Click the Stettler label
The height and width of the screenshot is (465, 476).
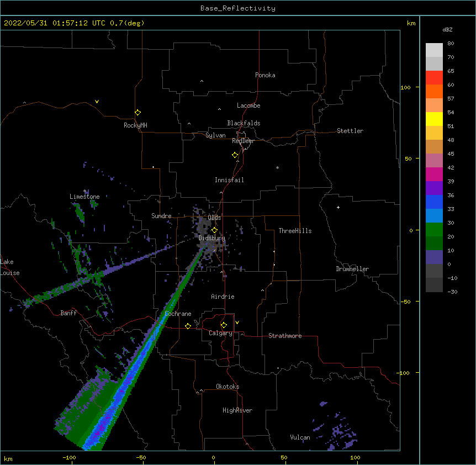click(x=350, y=131)
